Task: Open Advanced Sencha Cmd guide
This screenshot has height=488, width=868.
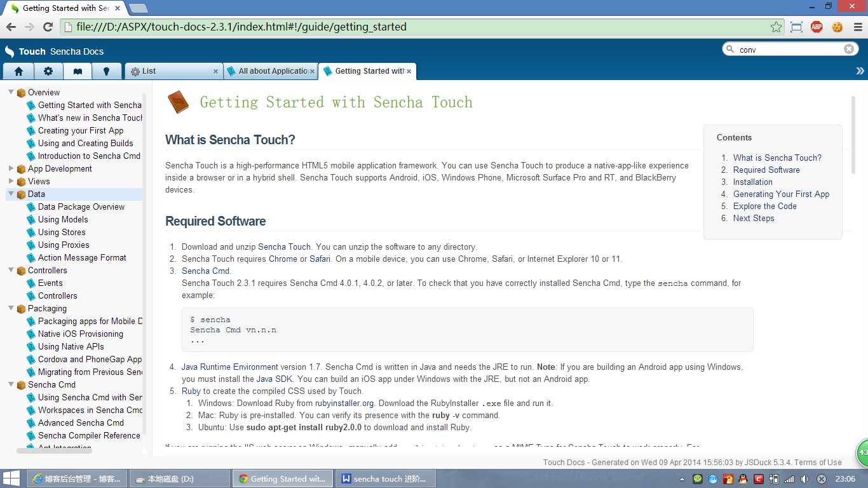Action: pyautogui.click(x=81, y=423)
